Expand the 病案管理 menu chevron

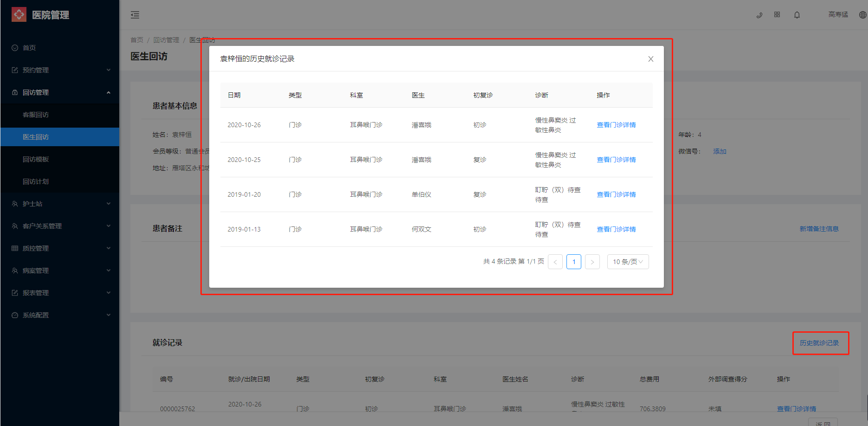tap(109, 271)
